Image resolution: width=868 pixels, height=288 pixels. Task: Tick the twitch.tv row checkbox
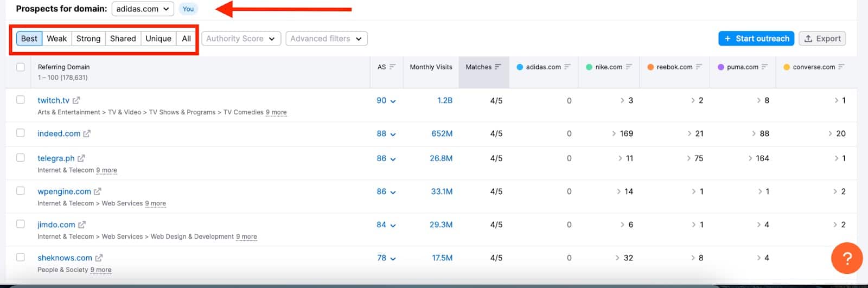tap(21, 100)
